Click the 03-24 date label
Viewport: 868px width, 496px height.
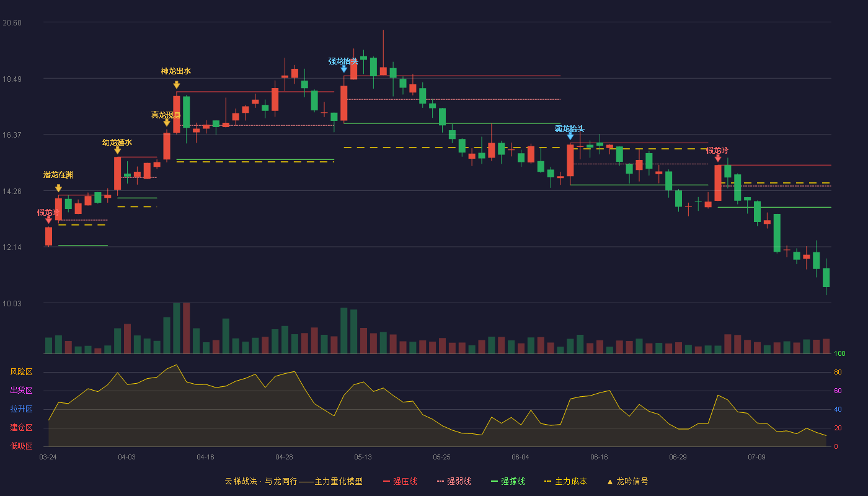pyautogui.click(x=48, y=457)
